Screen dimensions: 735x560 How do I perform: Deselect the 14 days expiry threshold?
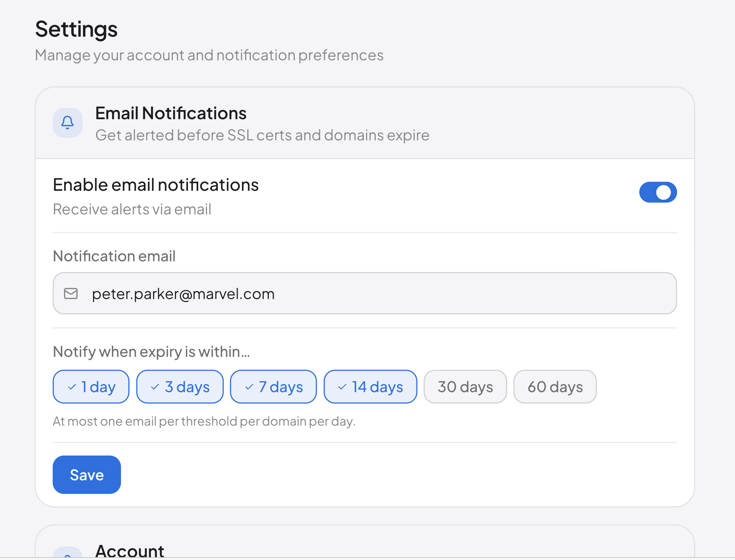point(370,386)
